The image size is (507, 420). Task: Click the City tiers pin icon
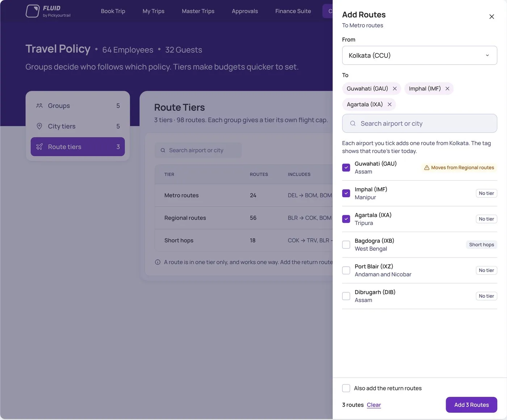pyautogui.click(x=39, y=126)
